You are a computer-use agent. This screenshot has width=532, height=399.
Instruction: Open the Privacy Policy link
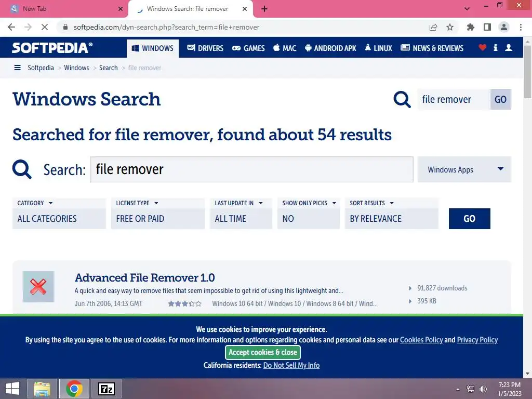click(x=477, y=340)
